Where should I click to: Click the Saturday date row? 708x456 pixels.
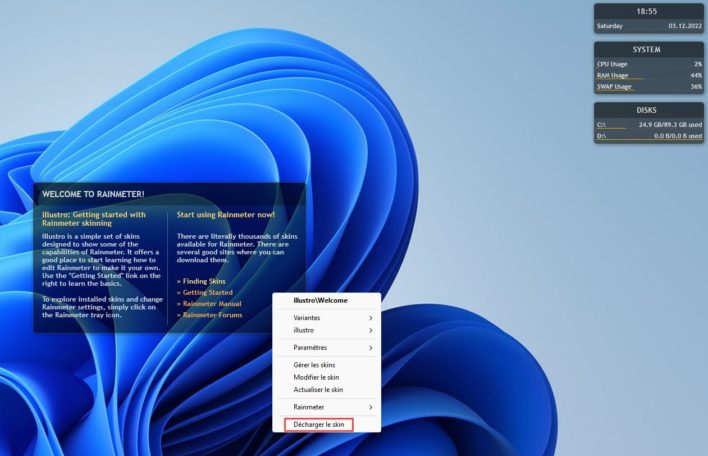pos(649,26)
